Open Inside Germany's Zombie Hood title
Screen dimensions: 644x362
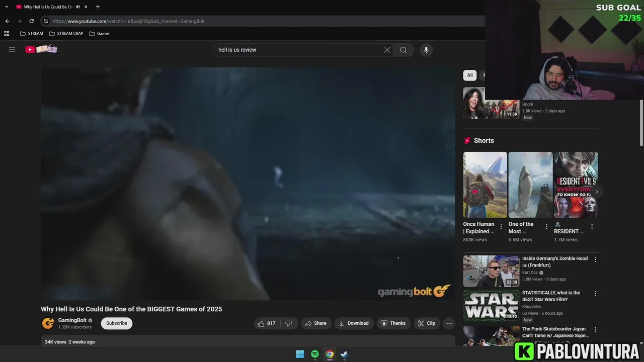pos(555,261)
